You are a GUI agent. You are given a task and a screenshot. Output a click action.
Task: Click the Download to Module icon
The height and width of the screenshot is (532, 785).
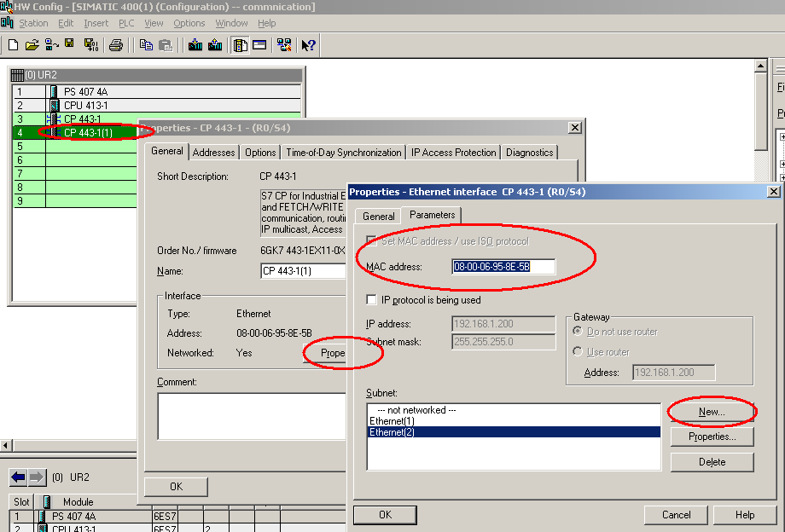[x=195, y=45]
